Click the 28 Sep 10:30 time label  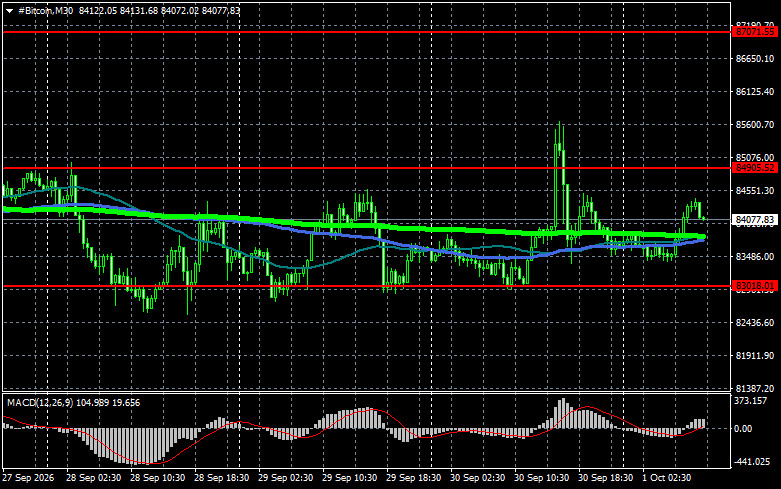point(157,478)
